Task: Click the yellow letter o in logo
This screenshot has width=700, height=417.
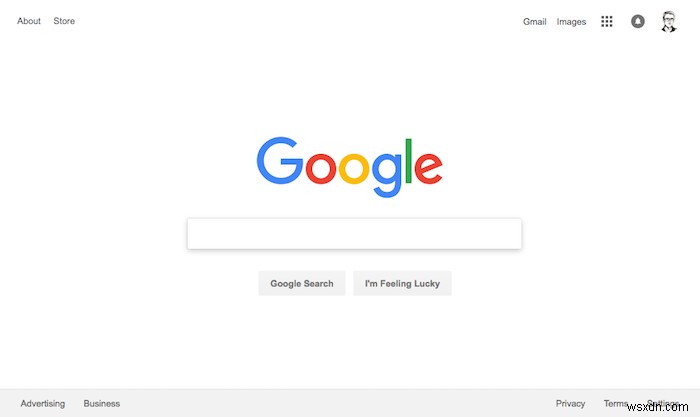Action: (x=354, y=168)
